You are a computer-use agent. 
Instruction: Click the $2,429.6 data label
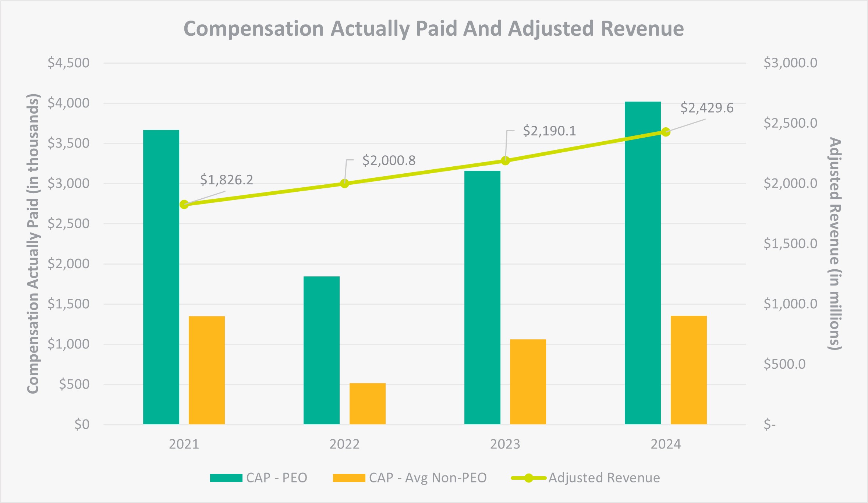click(x=706, y=108)
